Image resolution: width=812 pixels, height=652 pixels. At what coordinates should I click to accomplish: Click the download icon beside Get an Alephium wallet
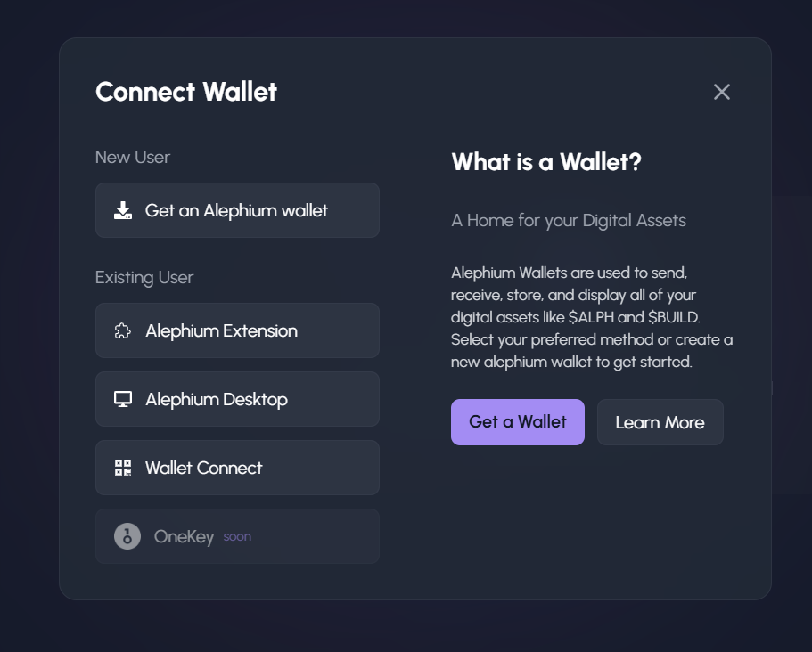tap(123, 210)
